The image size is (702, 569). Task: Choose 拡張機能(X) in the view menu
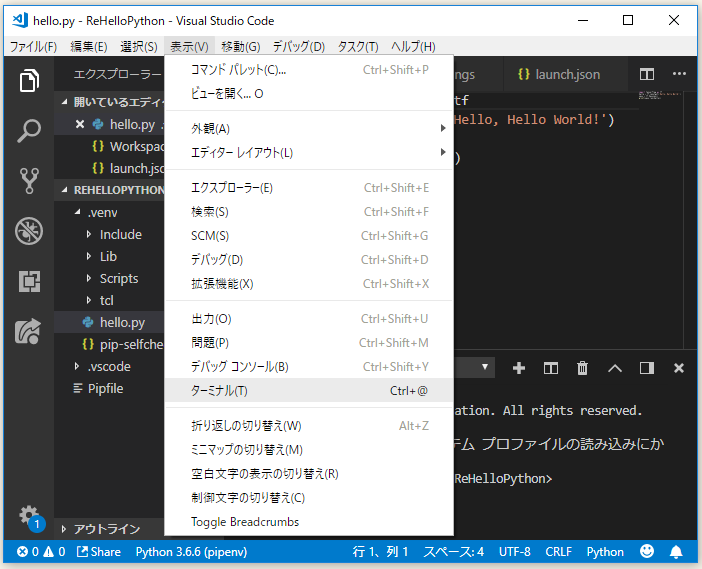pos(309,284)
